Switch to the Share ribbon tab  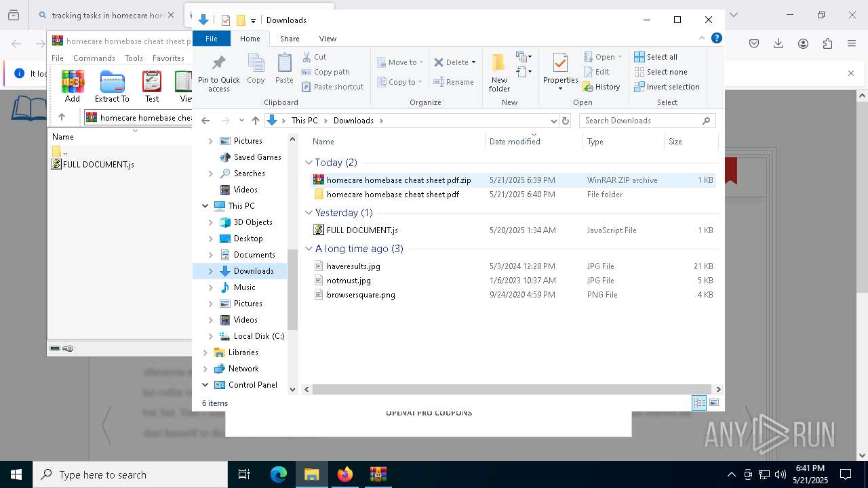(x=290, y=39)
